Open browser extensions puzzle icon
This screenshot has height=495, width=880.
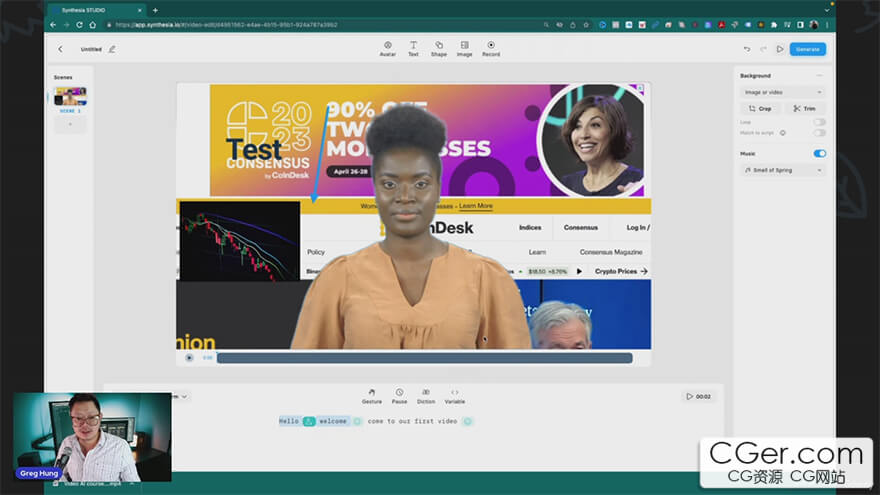[x=773, y=25]
